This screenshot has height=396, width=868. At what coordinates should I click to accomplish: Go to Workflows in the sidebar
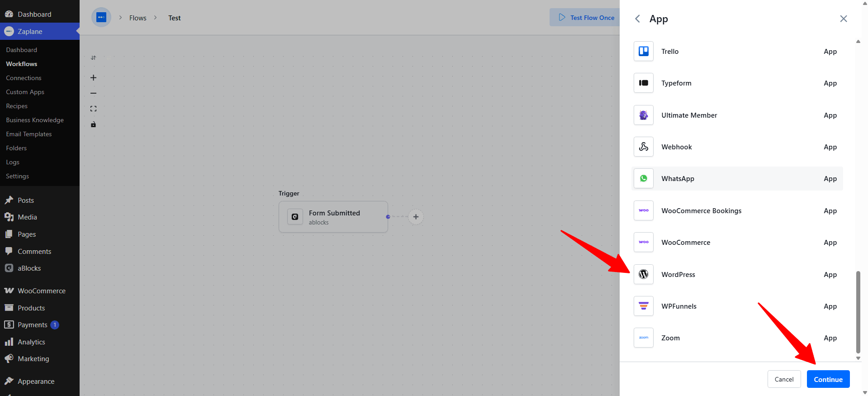click(21, 64)
